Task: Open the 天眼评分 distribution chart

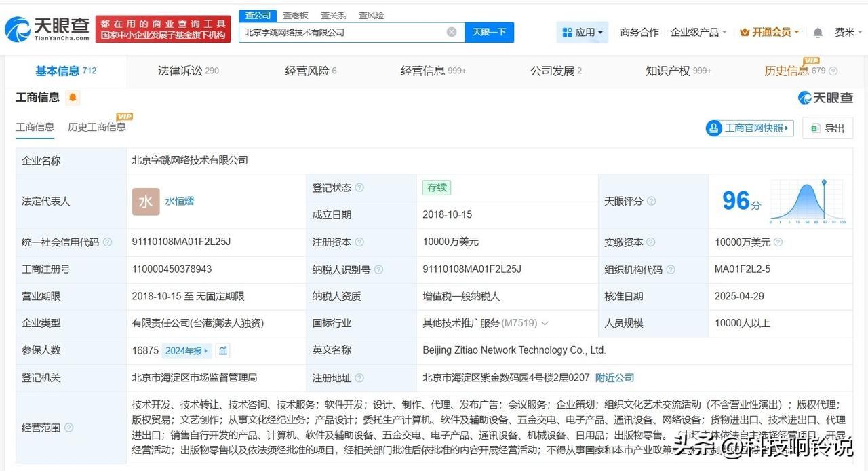Action: (x=807, y=202)
